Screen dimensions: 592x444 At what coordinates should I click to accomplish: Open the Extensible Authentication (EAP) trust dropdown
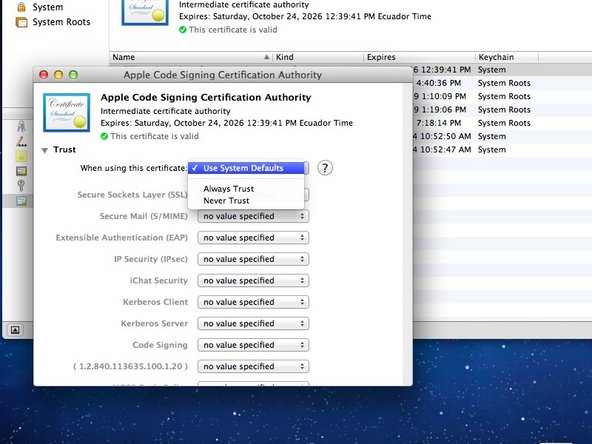(x=253, y=238)
